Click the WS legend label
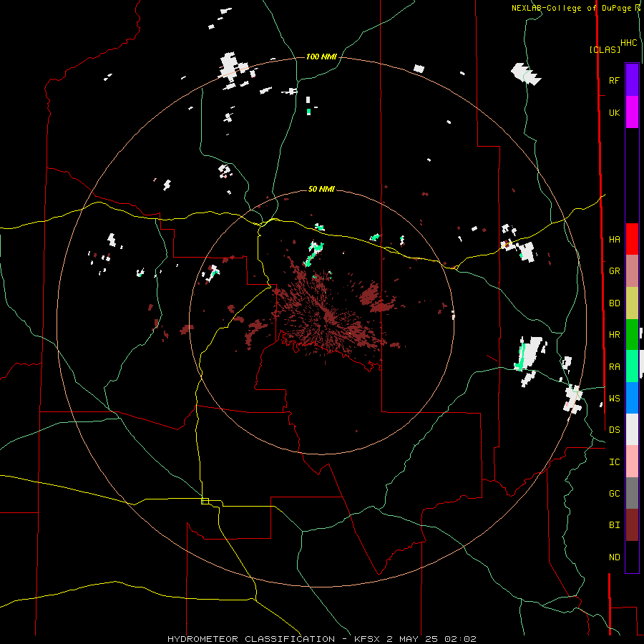The image size is (644, 644). (614, 399)
